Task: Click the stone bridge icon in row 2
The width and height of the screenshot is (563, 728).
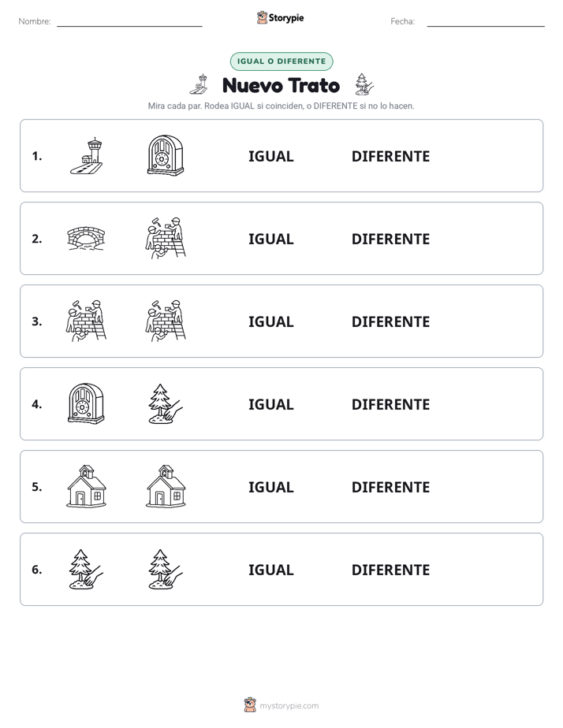Action: pos(87,239)
